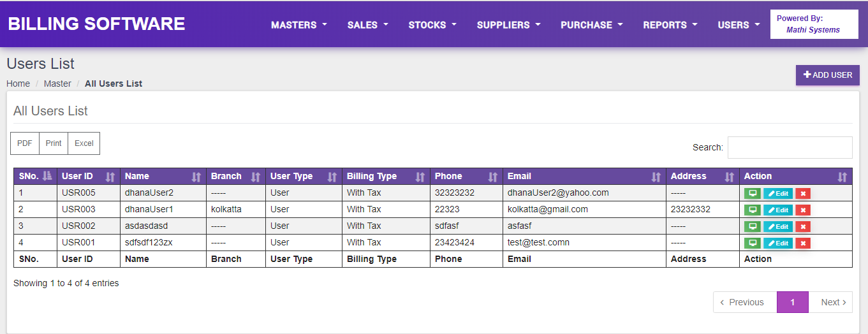Click the view (monitor) icon for USR002

753,226
